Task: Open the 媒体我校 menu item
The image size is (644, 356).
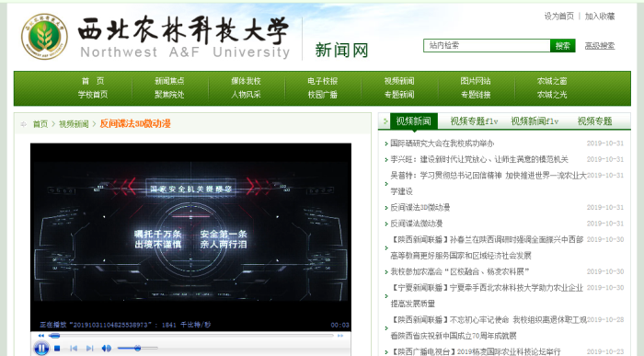Action: (x=246, y=81)
